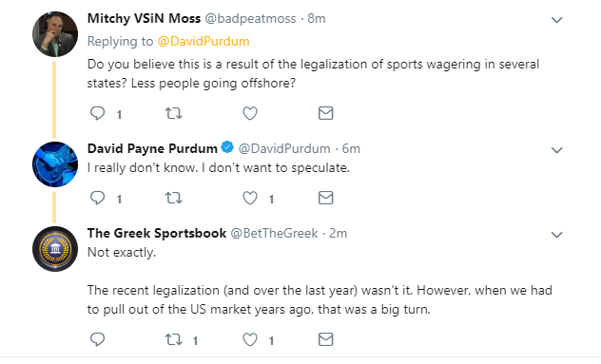This screenshot has height=364, width=601.
Task: View Mitchy VSiN Moss's profile picture
Action: coord(55,34)
